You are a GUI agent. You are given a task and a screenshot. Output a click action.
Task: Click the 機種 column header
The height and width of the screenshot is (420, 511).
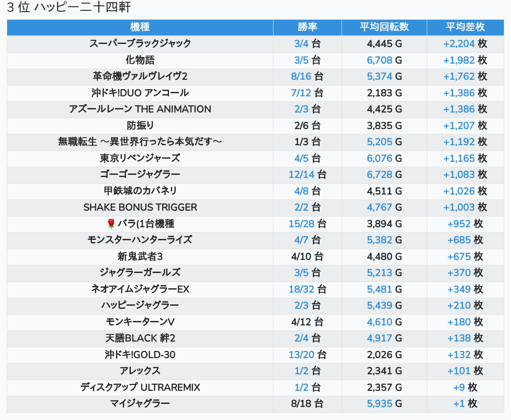(140, 27)
